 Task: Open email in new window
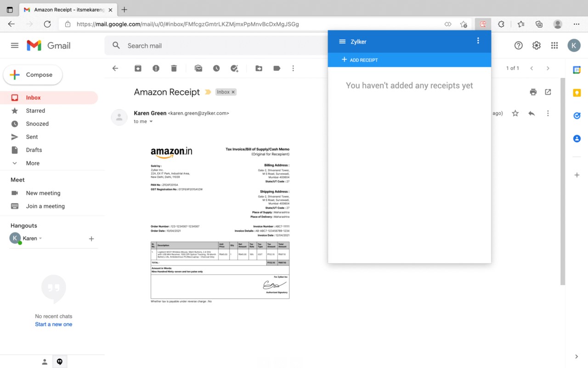click(x=548, y=92)
